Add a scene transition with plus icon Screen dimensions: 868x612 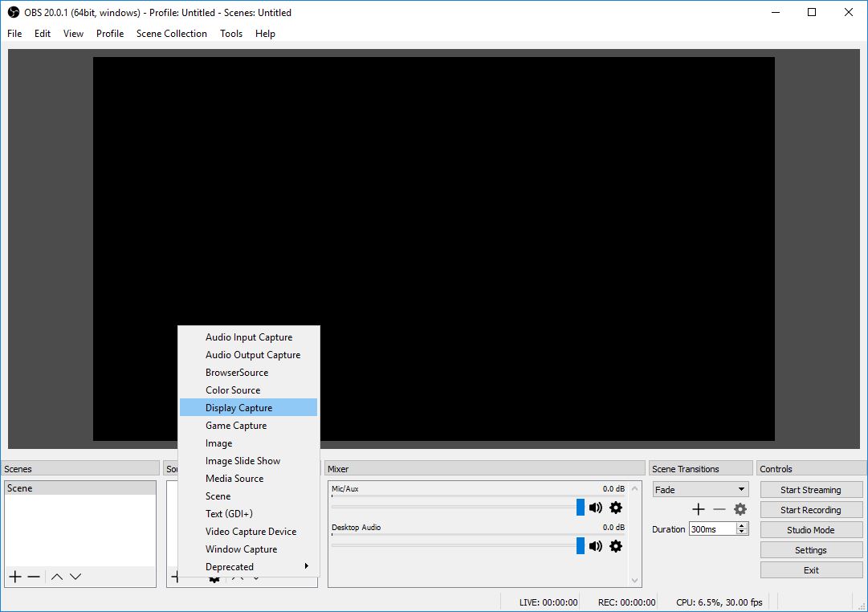pyautogui.click(x=699, y=509)
